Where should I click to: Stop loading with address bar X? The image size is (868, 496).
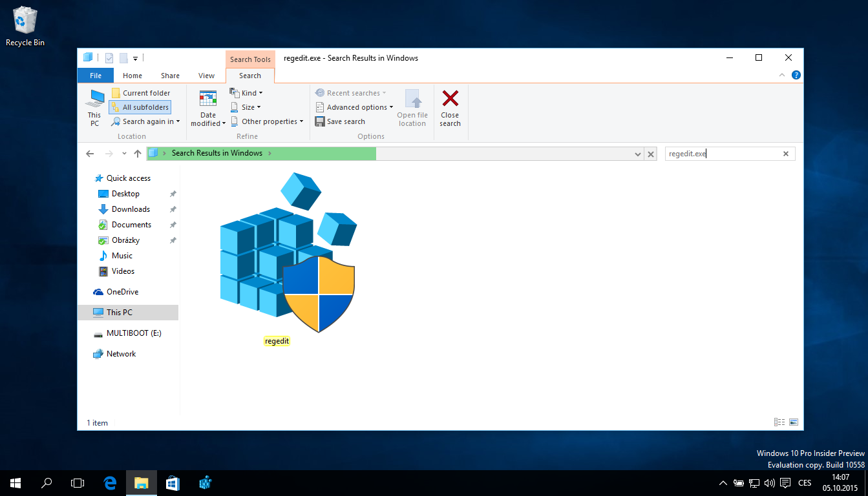(x=651, y=154)
